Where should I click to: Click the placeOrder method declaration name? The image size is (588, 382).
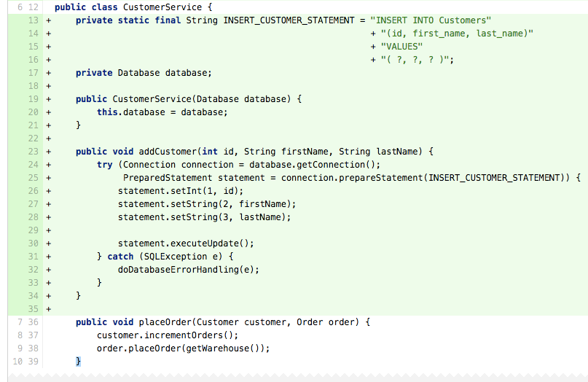(x=165, y=322)
